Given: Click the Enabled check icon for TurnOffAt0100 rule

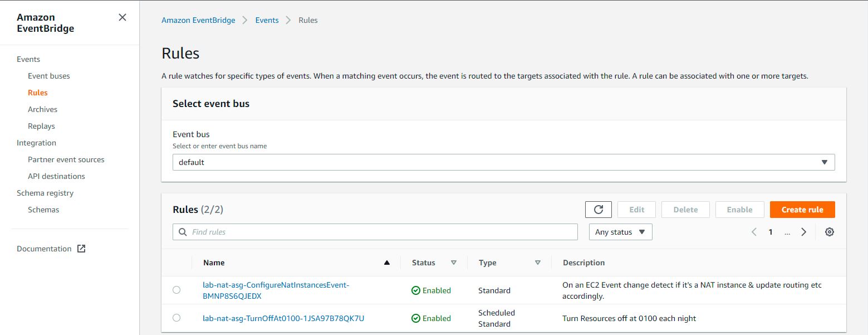Looking at the screenshot, I should [416, 318].
